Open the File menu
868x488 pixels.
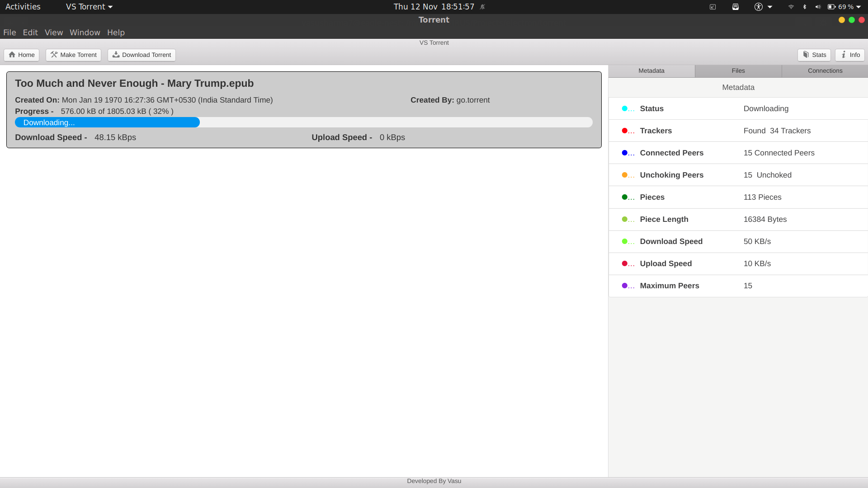point(9,33)
